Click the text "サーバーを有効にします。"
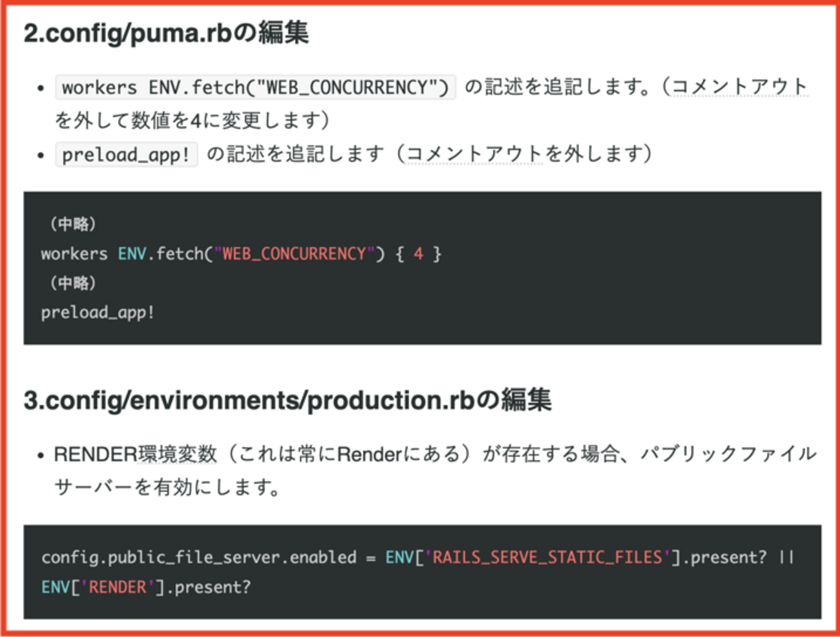The height and width of the screenshot is (637, 840). pyautogui.click(x=168, y=486)
